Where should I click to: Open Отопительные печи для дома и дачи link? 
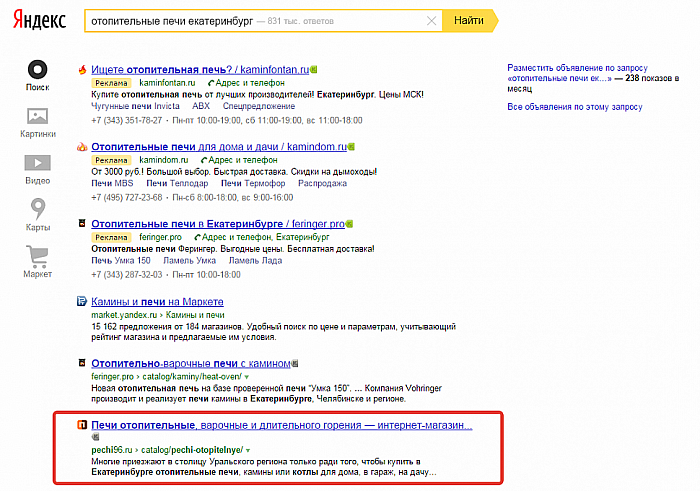[219, 146]
